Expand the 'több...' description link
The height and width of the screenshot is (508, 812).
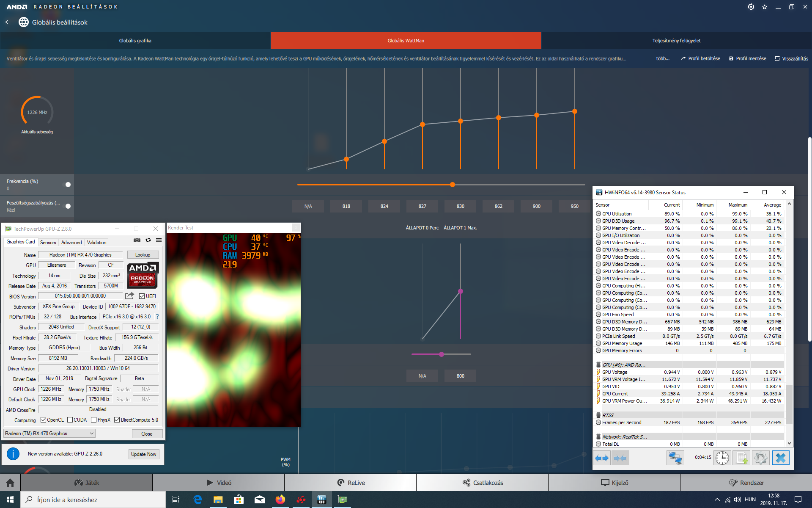(x=663, y=58)
